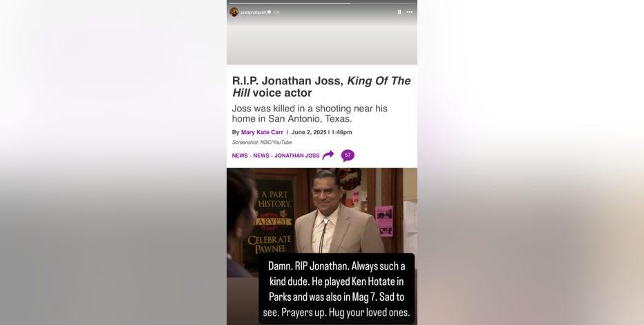Pause the story playback
The height and width of the screenshot is (325, 644).
click(x=399, y=12)
